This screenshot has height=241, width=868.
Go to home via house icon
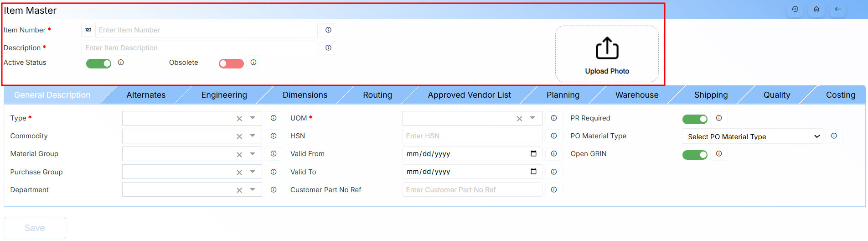pyautogui.click(x=816, y=9)
